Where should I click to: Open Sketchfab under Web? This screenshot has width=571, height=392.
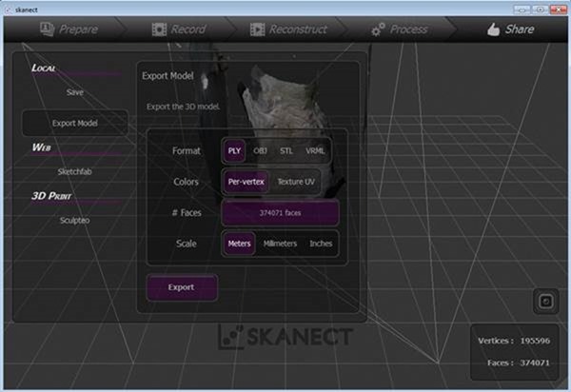pyautogui.click(x=74, y=171)
